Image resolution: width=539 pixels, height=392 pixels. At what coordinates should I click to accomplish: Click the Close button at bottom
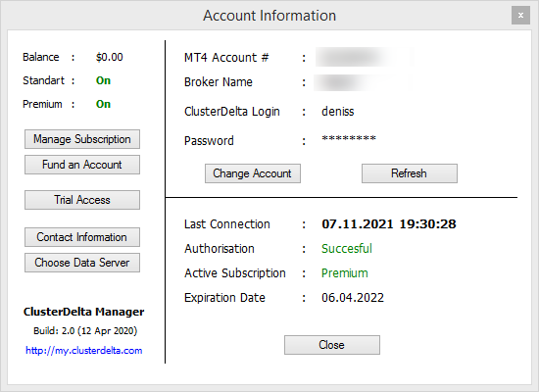pyautogui.click(x=332, y=345)
